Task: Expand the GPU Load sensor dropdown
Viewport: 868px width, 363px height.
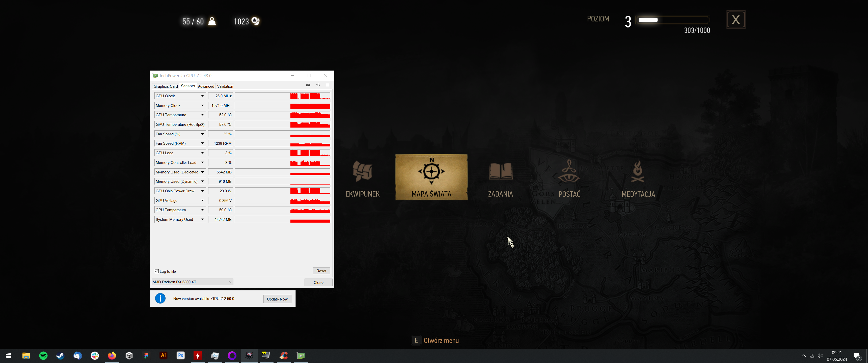Action: tap(203, 153)
